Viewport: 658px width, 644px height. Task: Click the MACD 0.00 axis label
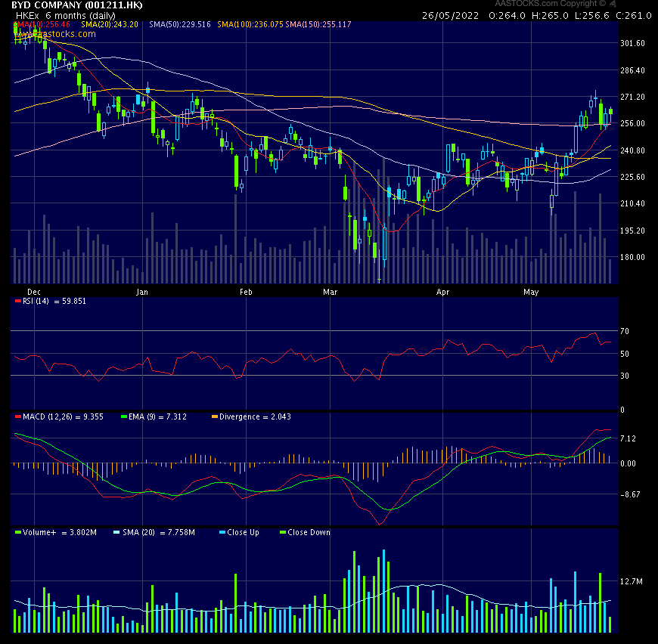tap(628, 463)
